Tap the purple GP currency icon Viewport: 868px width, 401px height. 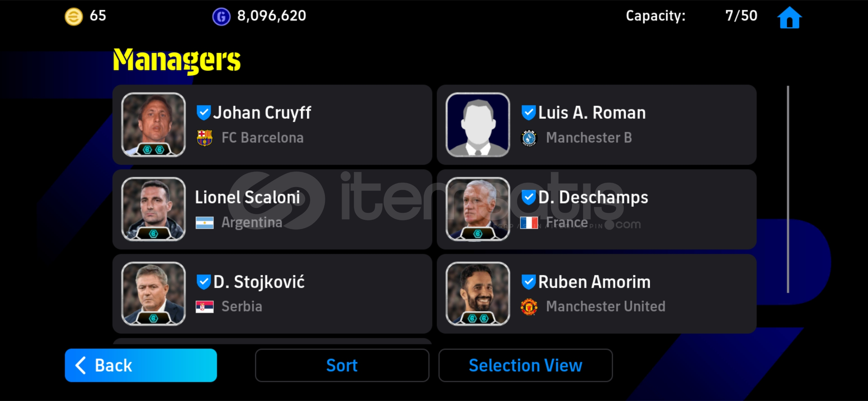click(221, 17)
